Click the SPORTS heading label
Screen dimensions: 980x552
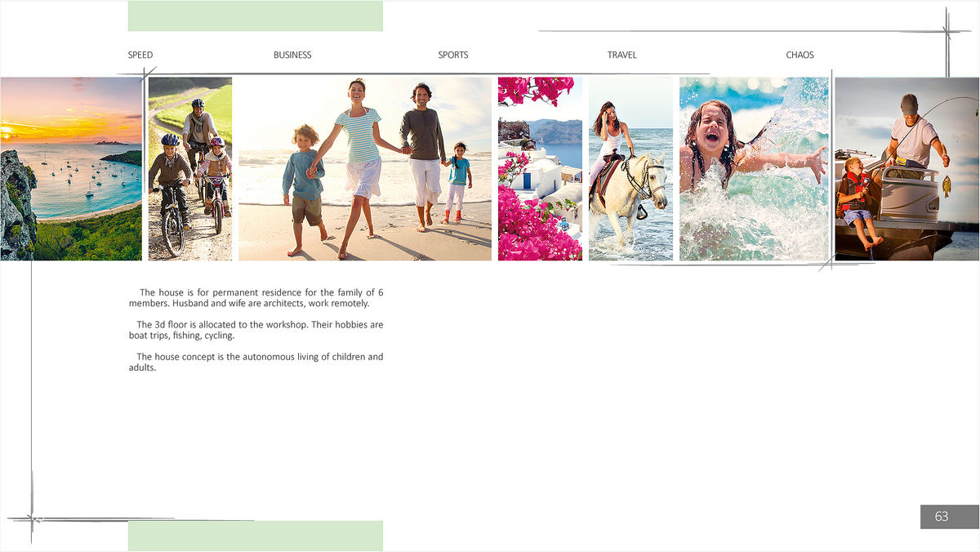[453, 55]
